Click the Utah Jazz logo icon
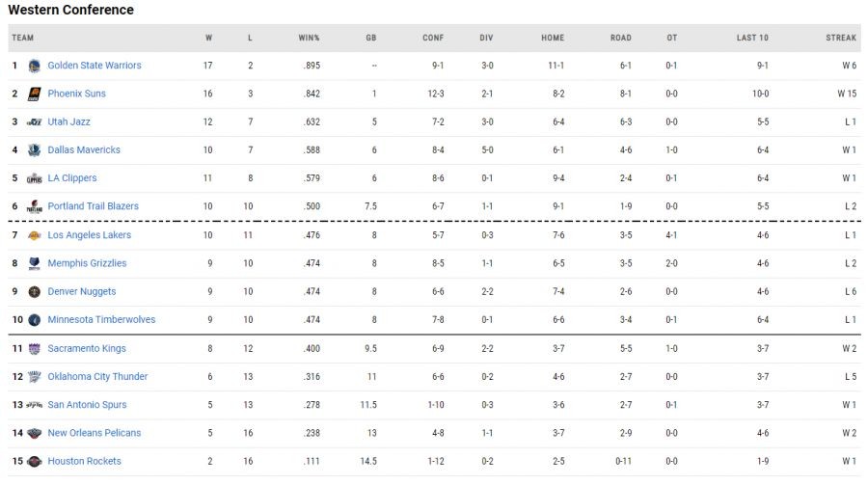Image resolution: width=868 pixels, height=485 pixels. 35,122
